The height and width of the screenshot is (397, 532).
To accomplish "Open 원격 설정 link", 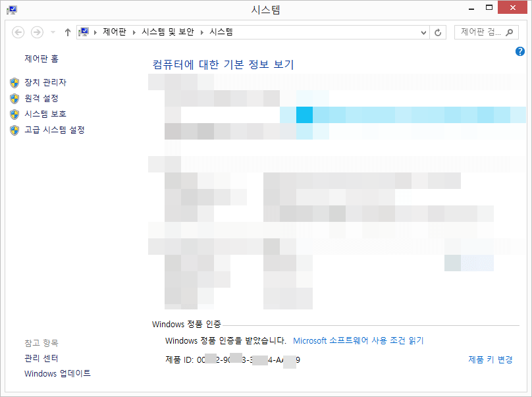I will [41, 98].
